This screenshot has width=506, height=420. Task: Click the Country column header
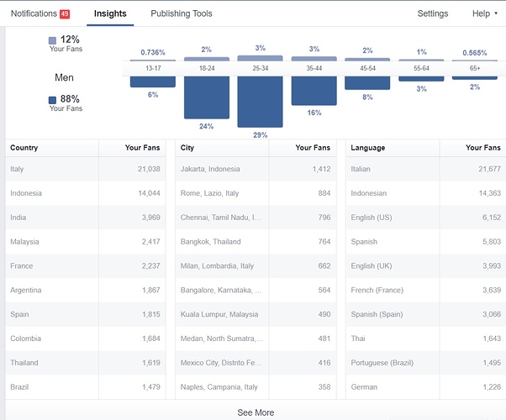click(24, 148)
